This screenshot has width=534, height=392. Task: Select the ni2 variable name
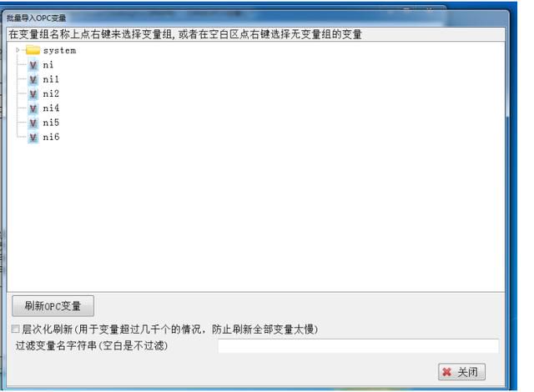[x=51, y=93]
